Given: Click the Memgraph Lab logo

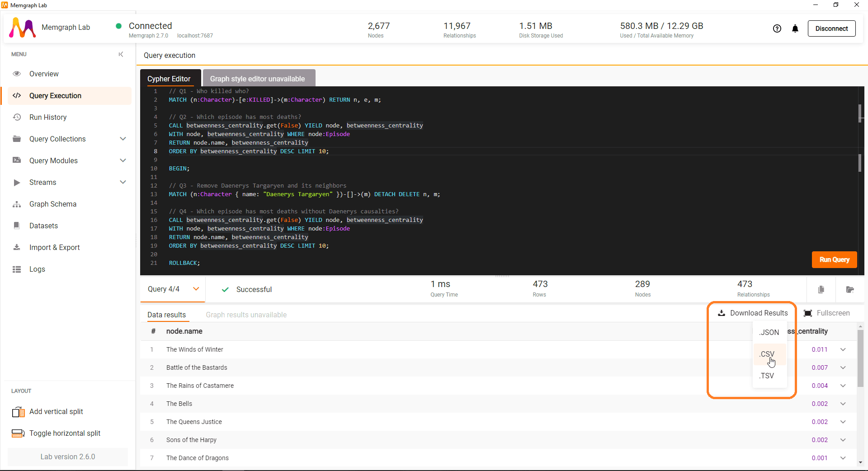Looking at the screenshot, I should click(x=22, y=28).
